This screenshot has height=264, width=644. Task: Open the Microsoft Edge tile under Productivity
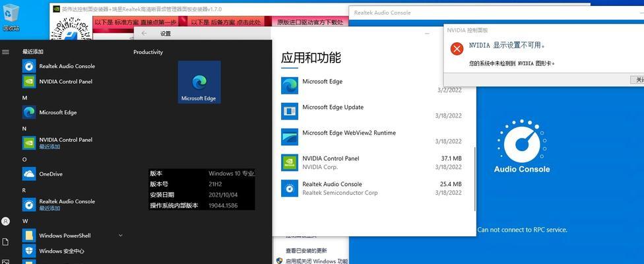[199, 82]
